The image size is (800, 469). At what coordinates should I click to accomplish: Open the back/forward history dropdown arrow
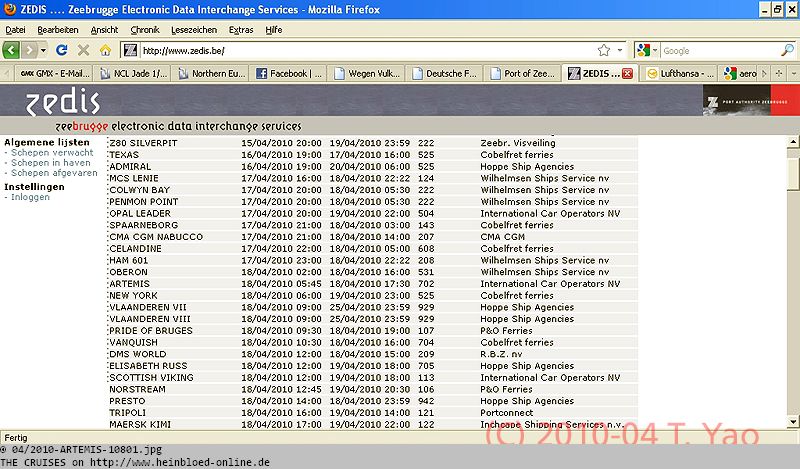click(x=43, y=50)
